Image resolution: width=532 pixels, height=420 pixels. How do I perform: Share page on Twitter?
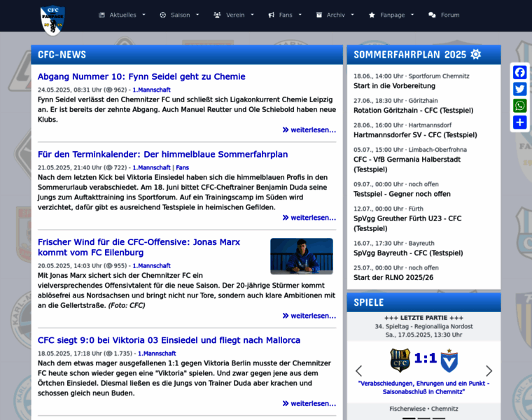pos(520,89)
